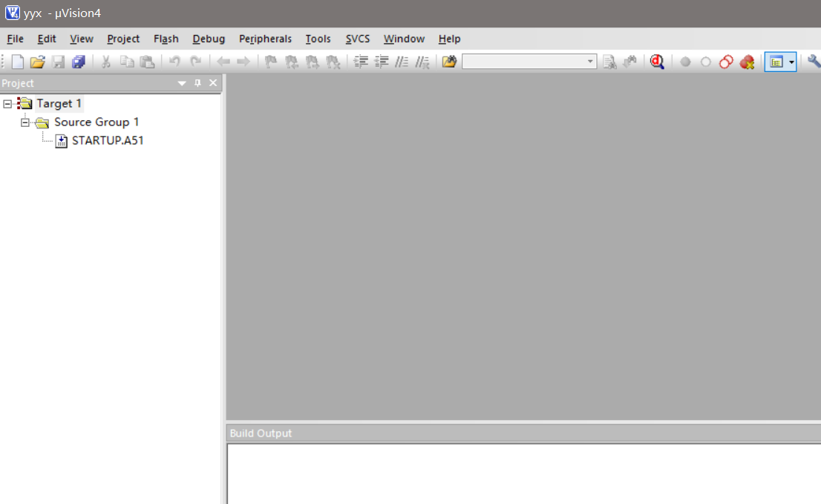The width and height of the screenshot is (821, 504).
Task: Click the µVision4 title bar app icon
Action: (12, 13)
